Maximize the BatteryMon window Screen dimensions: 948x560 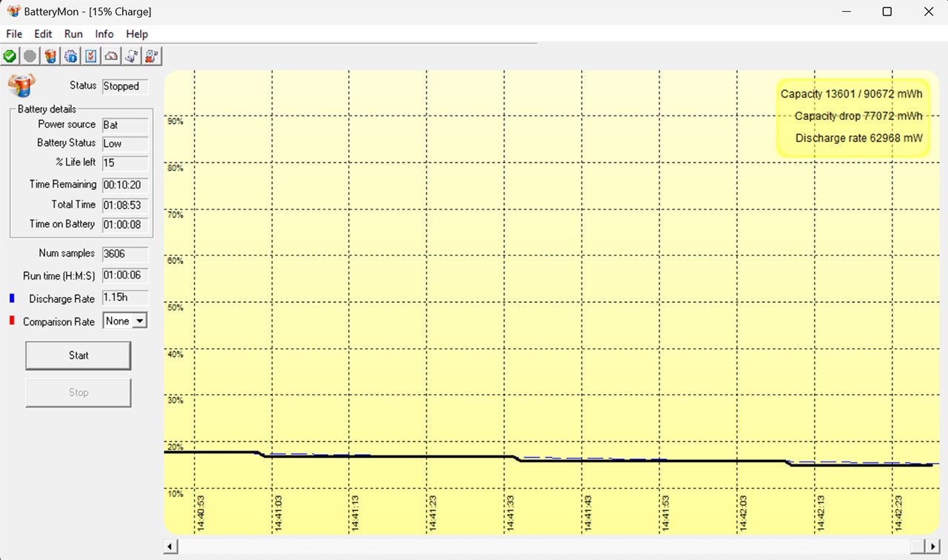(887, 12)
